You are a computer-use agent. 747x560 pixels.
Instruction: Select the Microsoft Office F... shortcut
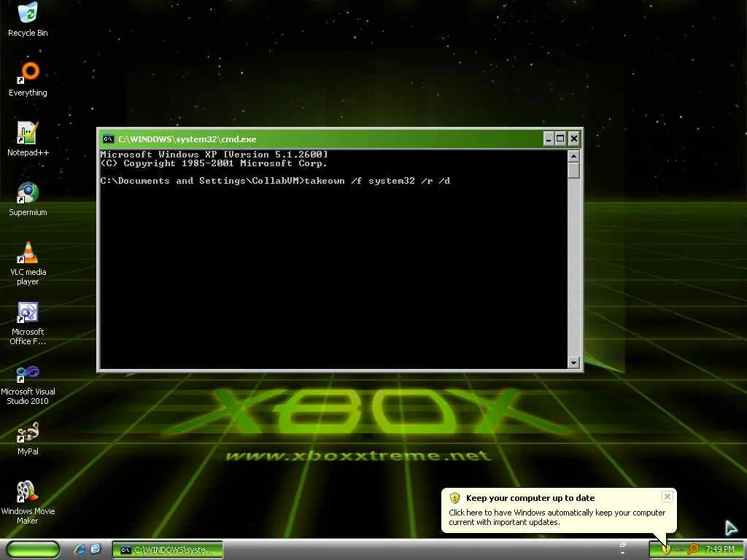[28, 323]
